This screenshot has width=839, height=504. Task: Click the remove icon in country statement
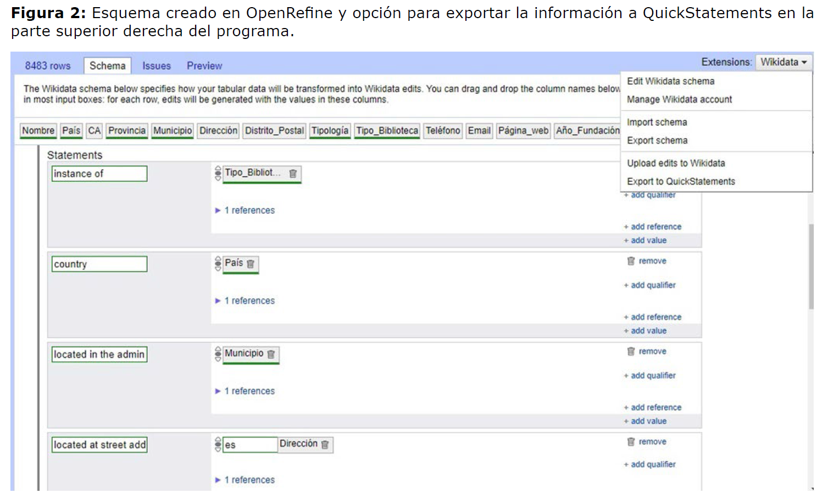click(x=631, y=261)
